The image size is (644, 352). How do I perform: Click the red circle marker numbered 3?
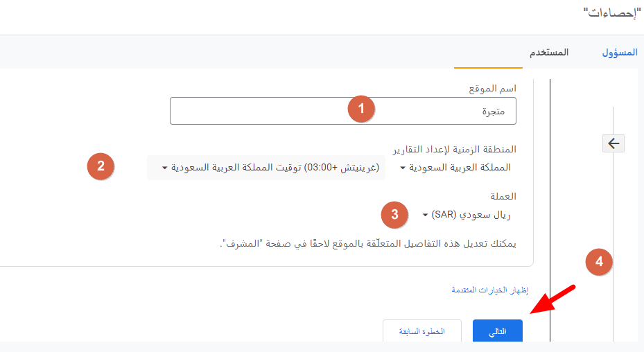394,214
